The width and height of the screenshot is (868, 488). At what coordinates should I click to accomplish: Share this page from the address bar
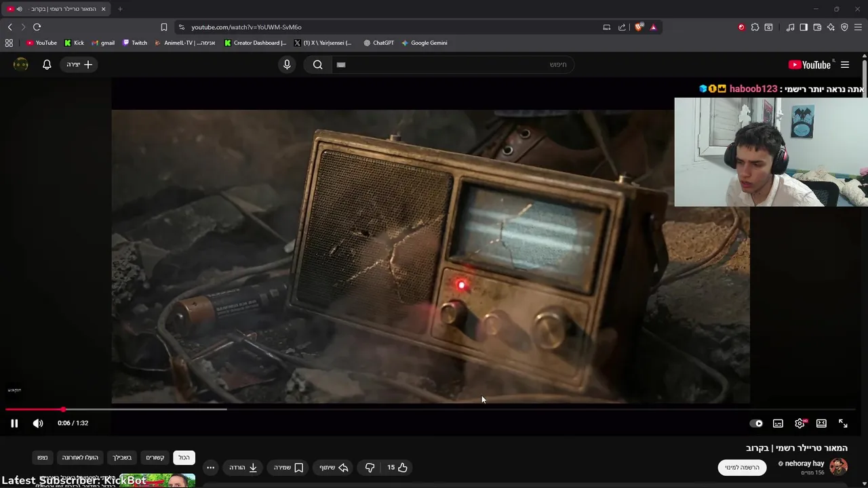[622, 27]
